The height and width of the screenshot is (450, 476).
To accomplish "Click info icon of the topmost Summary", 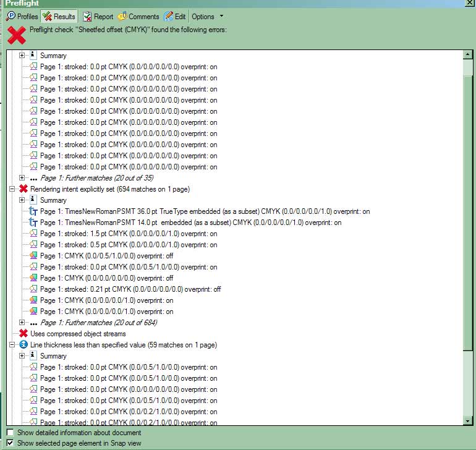I will point(33,55).
